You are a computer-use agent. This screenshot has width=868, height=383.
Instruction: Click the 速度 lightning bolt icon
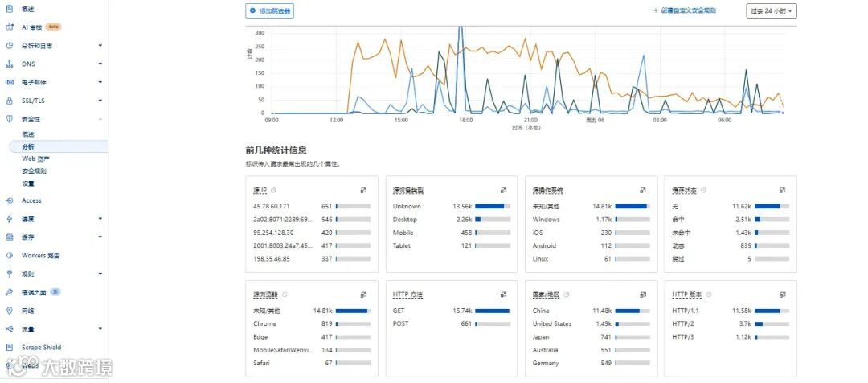click(10, 219)
